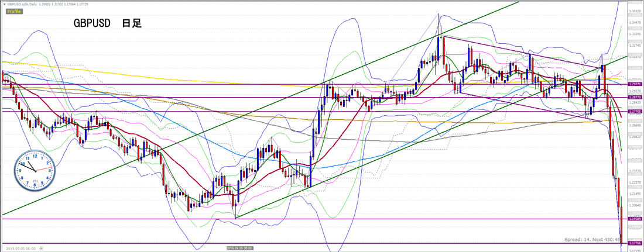Image resolution: width=644 pixels, height=252 pixels.
Task: Select the 1.17766 horizontal line price tag
Action: (x=635, y=243)
